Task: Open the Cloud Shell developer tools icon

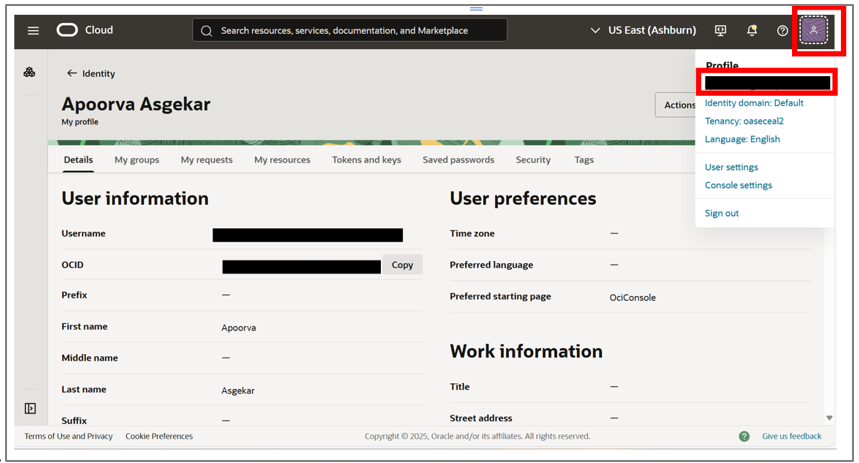Action: pyautogui.click(x=720, y=30)
